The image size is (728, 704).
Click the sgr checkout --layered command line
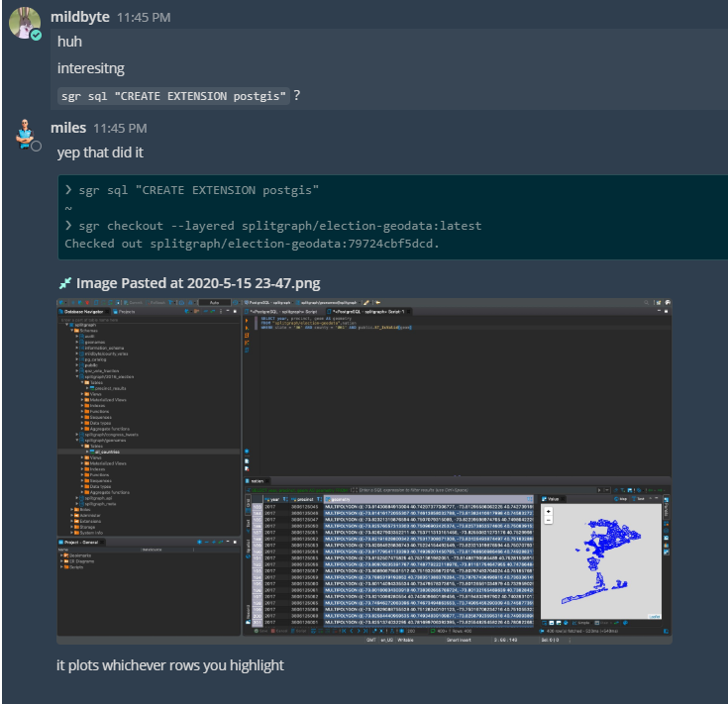tap(273, 226)
